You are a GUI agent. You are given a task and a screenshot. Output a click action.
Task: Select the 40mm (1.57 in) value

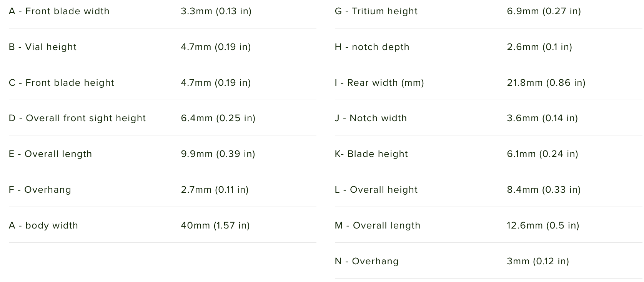(215, 225)
